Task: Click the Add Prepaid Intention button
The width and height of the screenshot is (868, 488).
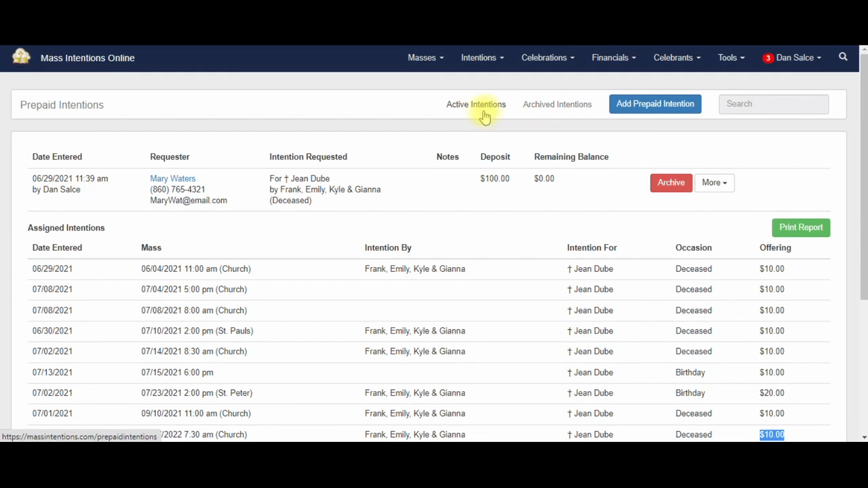Action: 655,104
